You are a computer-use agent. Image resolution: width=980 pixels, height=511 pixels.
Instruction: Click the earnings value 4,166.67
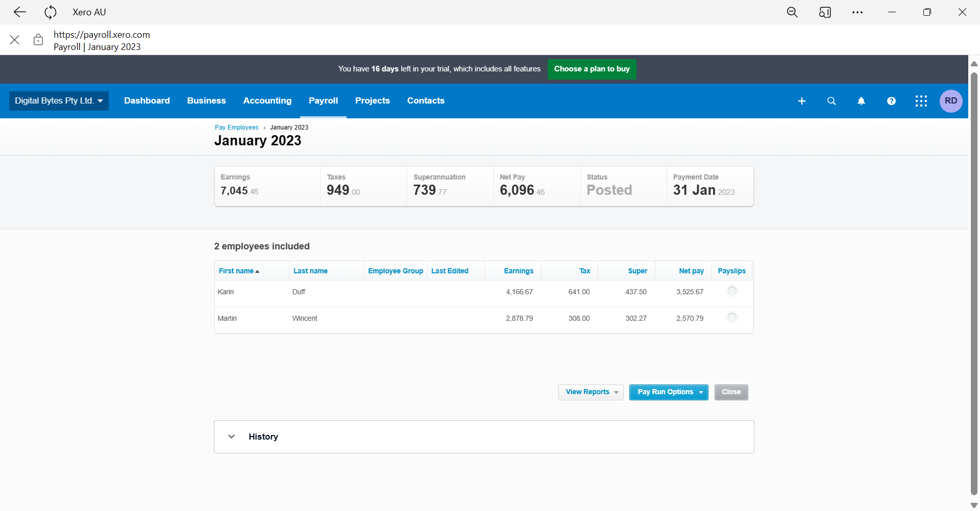point(519,292)
